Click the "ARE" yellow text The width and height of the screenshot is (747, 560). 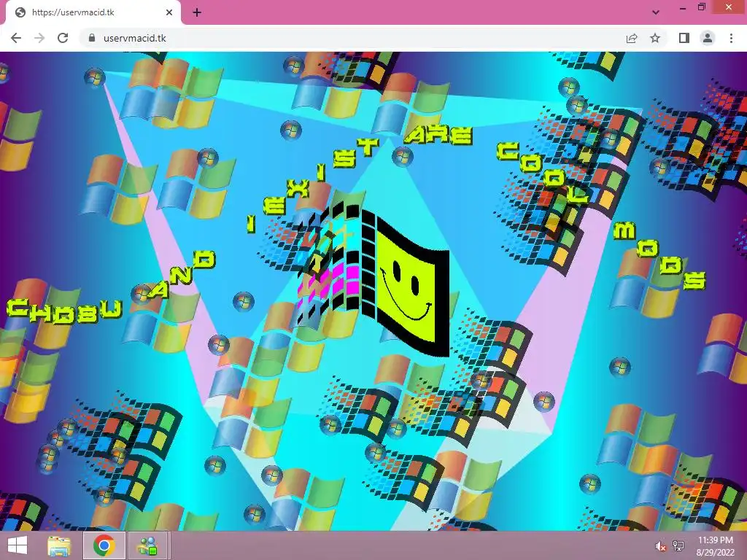click(x=438, y=136)
